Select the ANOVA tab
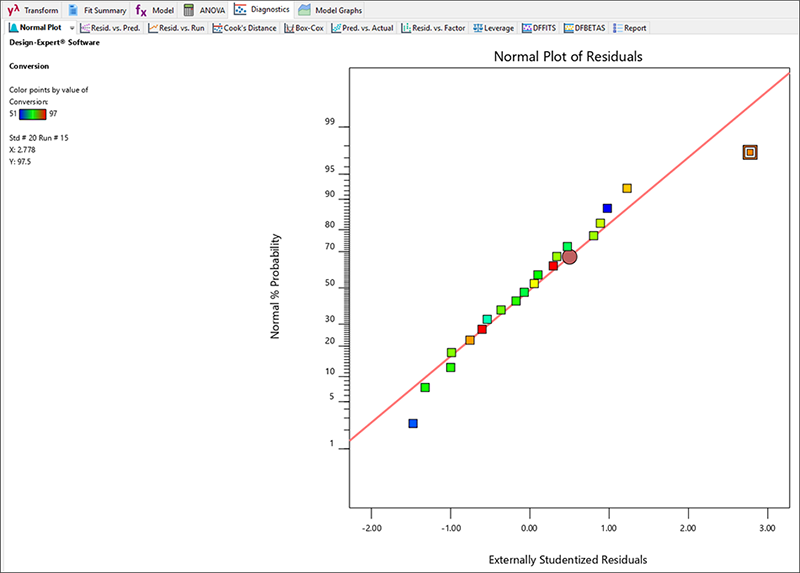The height and width of the screenshot is (573, 800). coord(203,9)
